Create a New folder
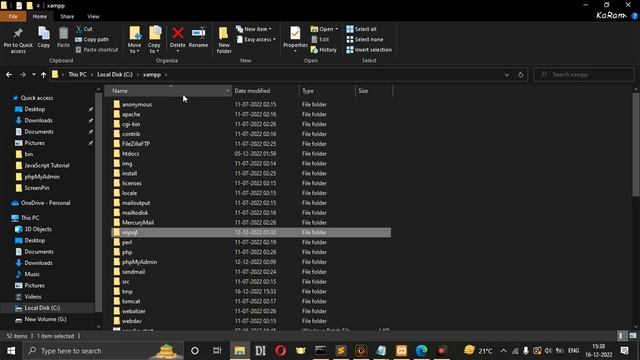 point(224,40)
